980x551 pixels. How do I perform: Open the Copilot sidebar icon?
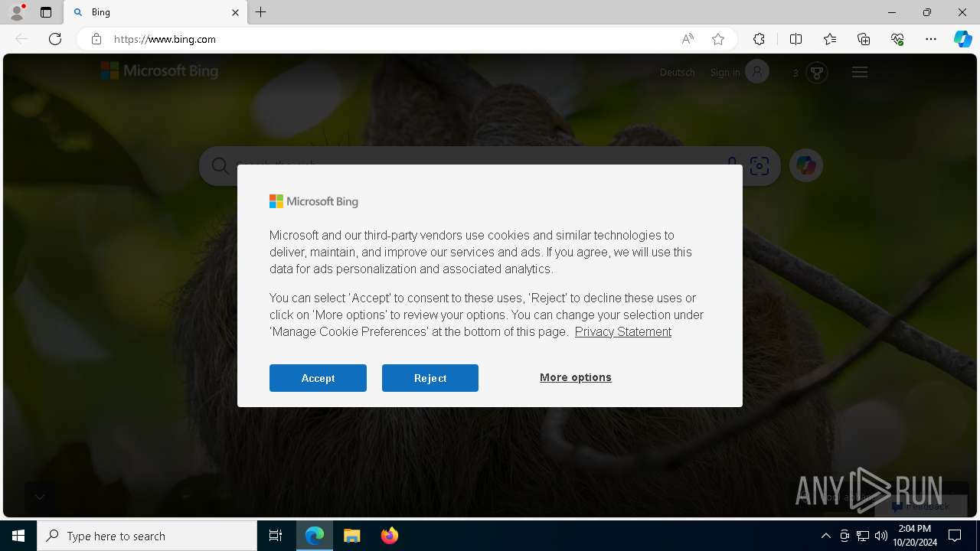click(962, 39)
